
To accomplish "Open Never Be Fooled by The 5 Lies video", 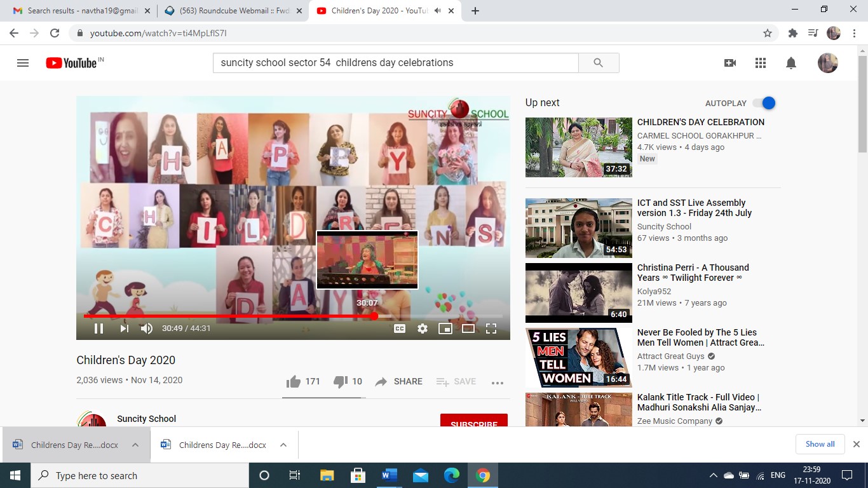I will point(701,337).
